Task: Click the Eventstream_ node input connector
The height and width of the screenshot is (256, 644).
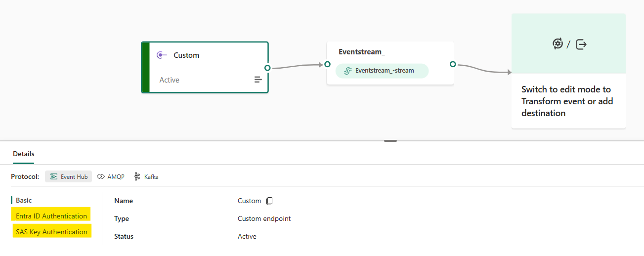Action: click(327, 64)
